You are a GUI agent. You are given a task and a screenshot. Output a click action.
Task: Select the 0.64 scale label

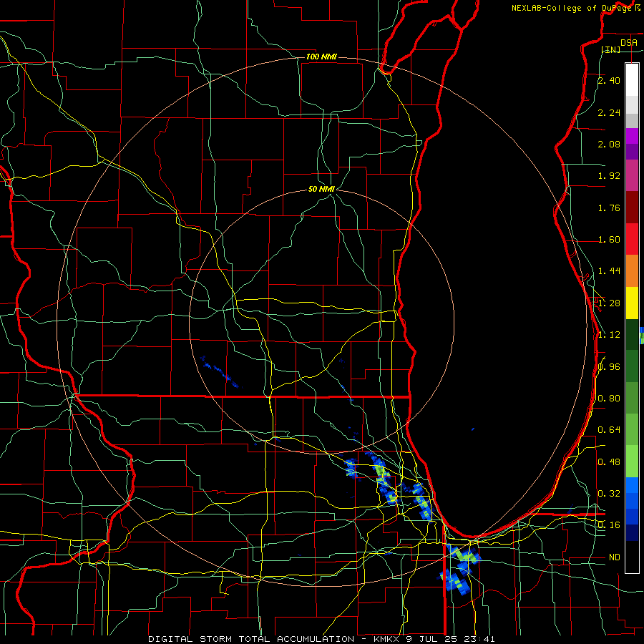click(609, 430)
